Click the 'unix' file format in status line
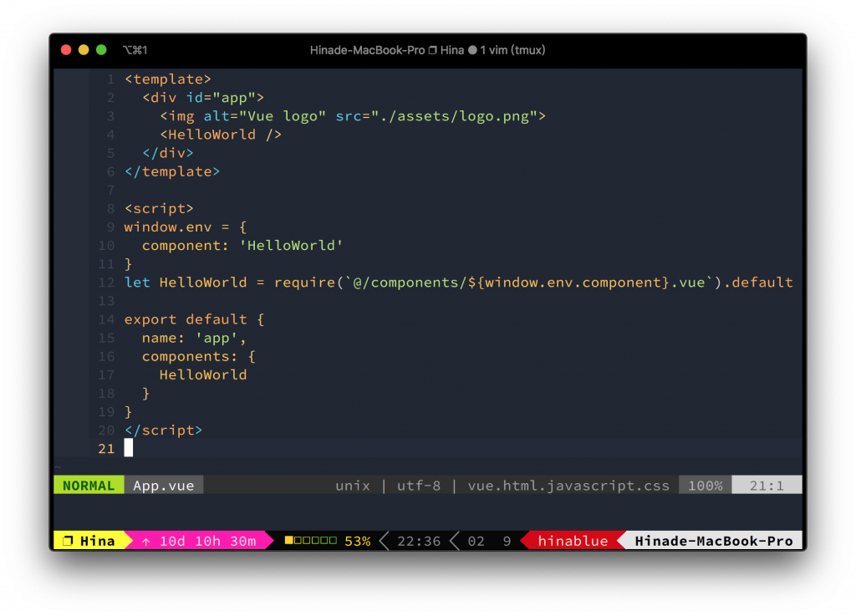 click(353, 485)
